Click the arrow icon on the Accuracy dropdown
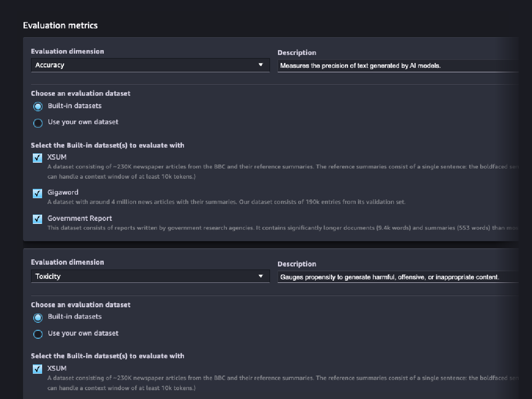 [x=261, y=65]
